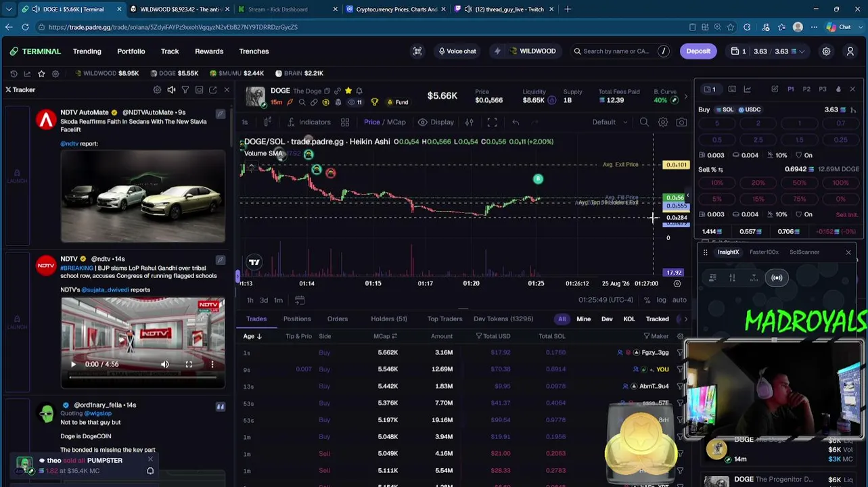868x487 pixels.
Task: Favorite DOGE with the star icon
Action: click(348, 91)
